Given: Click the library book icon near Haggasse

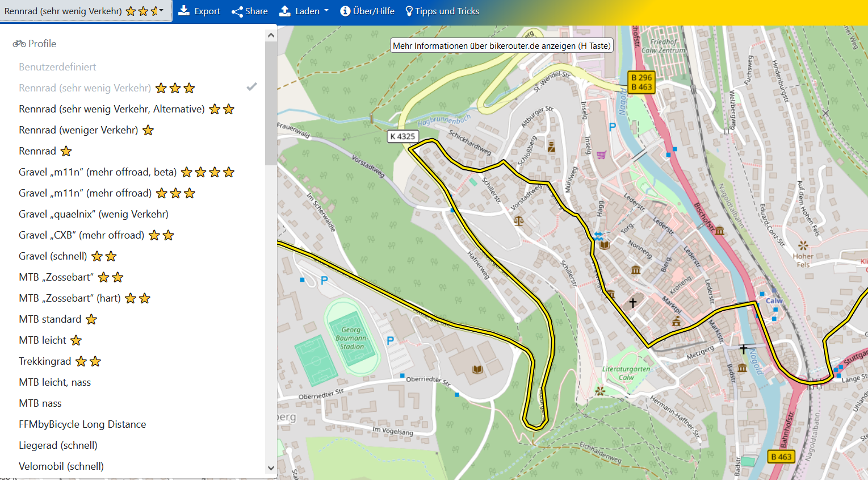Looking at the screenshot, I should click(x=605, y=245).
